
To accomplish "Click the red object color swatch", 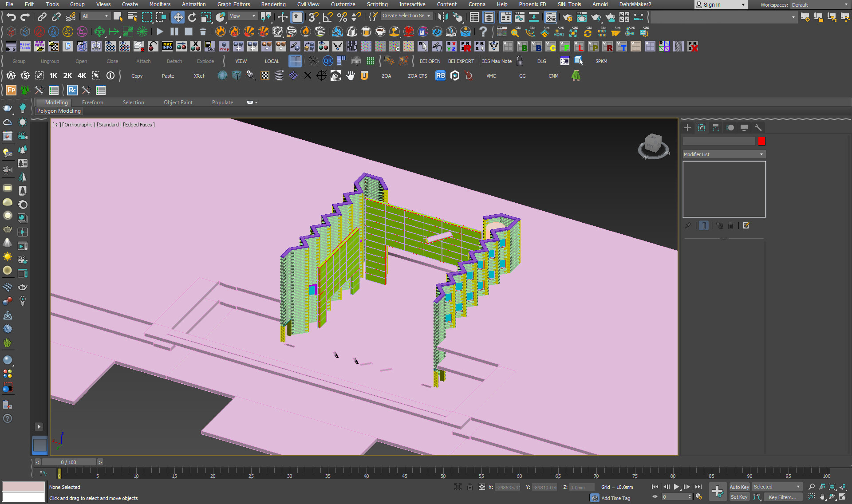I will 761,141.
